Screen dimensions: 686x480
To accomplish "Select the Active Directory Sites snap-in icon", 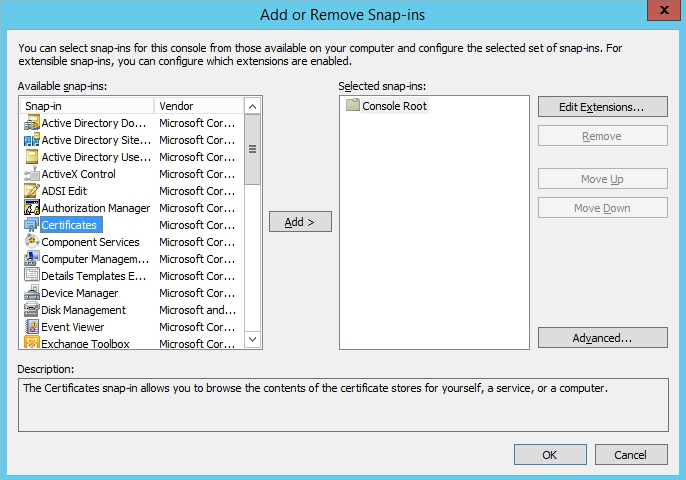I will 31,140.
